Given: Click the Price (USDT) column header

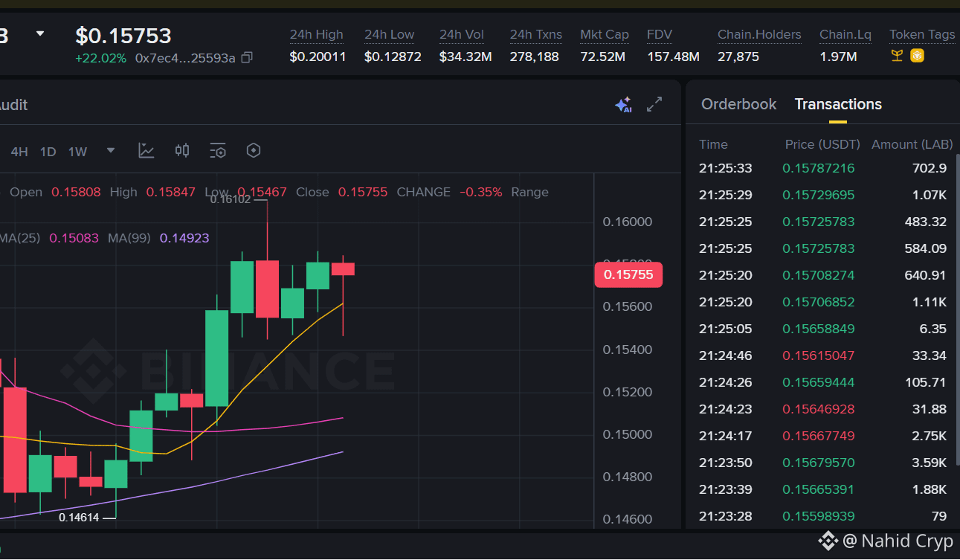Looking at the screenshot, I should (x=822, y=144).
